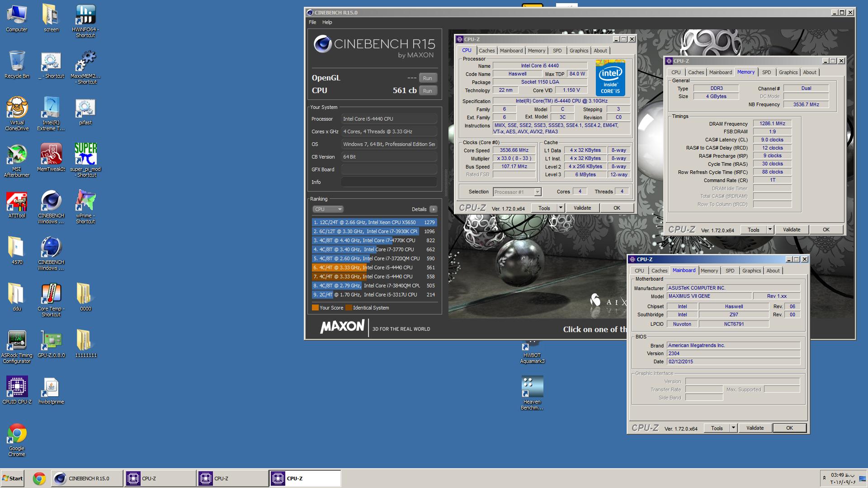Screen dimensions: 868x488
Task: Open the CPU ranking dropdown
Action: [x=328, y=209]
